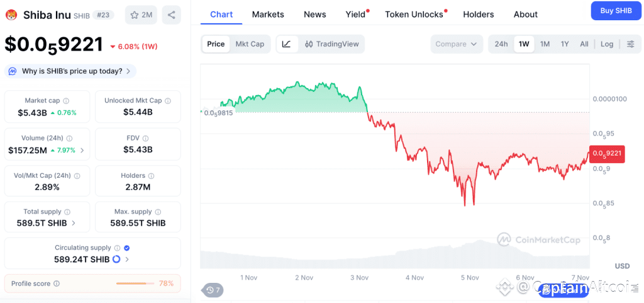Screen dimensions: 644x303
Task: Click the Profile score info icon
Action: pyautogui.click(x=57, y=283)
